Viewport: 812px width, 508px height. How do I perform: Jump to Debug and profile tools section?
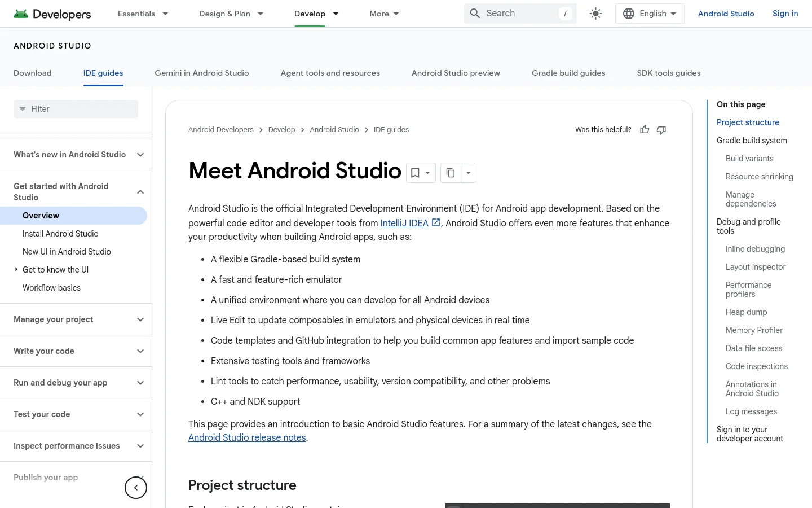pos(748,226)
